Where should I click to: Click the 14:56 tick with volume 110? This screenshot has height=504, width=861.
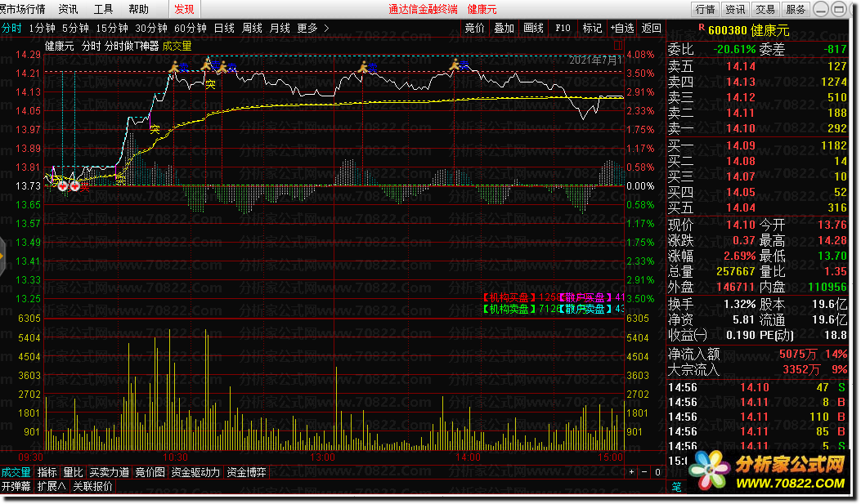(757, 417)
